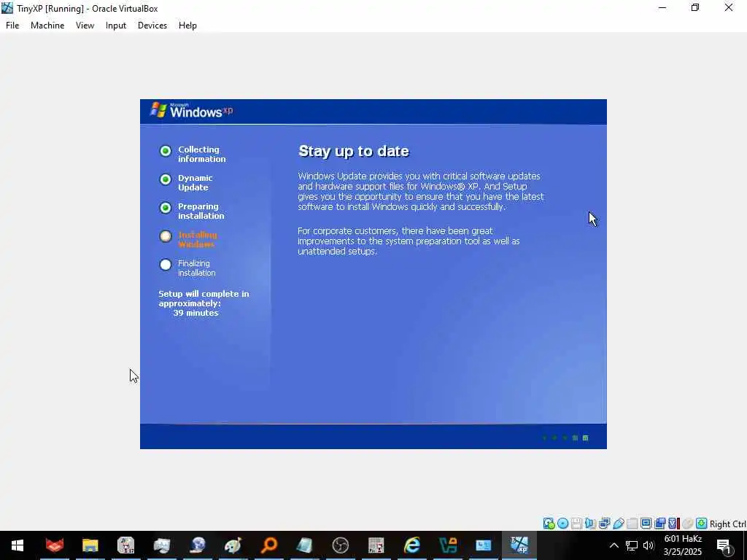This screenshot has width=747, height=560.
Task: Select the TinyXP VirtualBox taskbar icon
Action: (519, 545)
